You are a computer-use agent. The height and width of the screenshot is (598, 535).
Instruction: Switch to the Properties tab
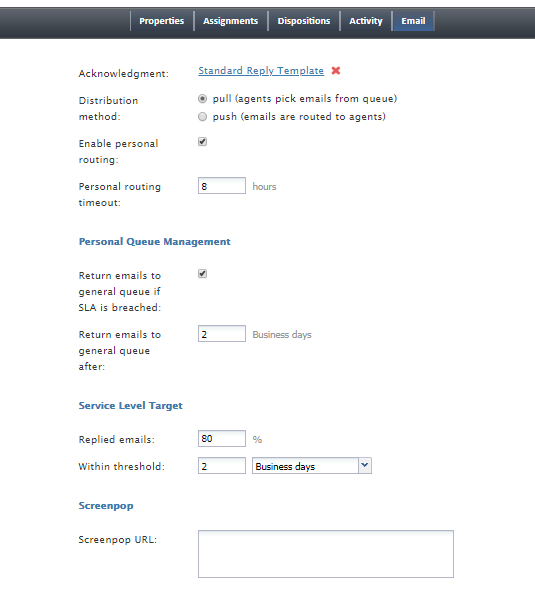[x=162, y=21]
